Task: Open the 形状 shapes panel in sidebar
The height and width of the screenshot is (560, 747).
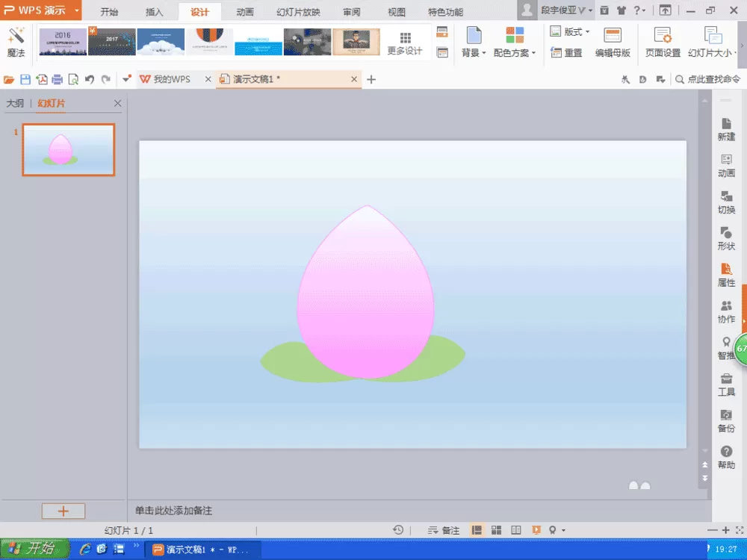Action: [726, 238]
